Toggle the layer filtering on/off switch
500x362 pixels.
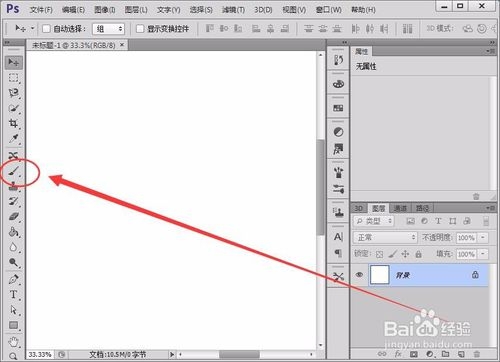(486, 221)
